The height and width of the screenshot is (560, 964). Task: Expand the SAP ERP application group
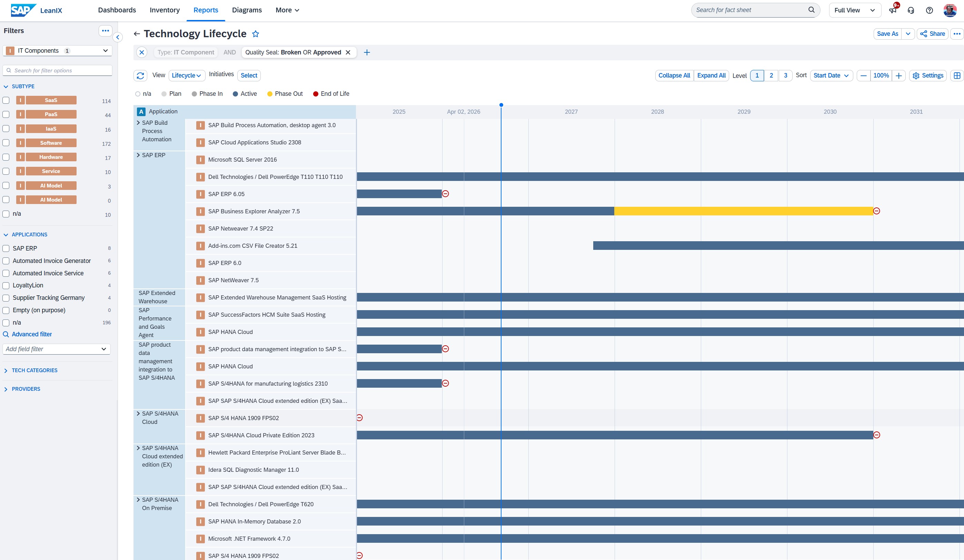click(139, 155)
